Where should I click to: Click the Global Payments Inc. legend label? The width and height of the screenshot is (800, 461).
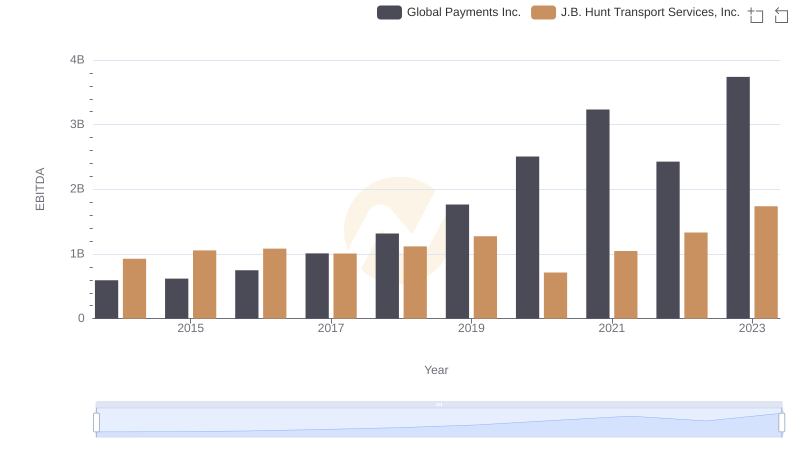(464, 12)
